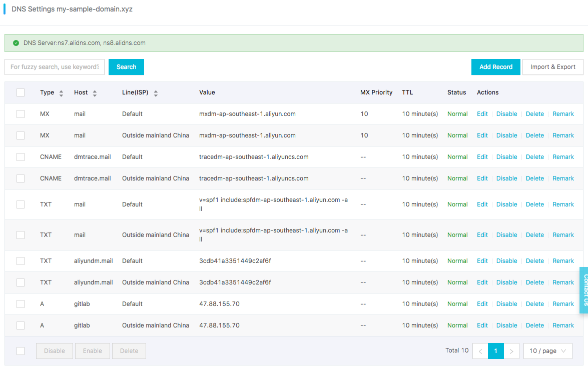This screenshot has height=368, width=588.
Task: Tick checkbox for the first MX mail record
Action: [21, 114]
